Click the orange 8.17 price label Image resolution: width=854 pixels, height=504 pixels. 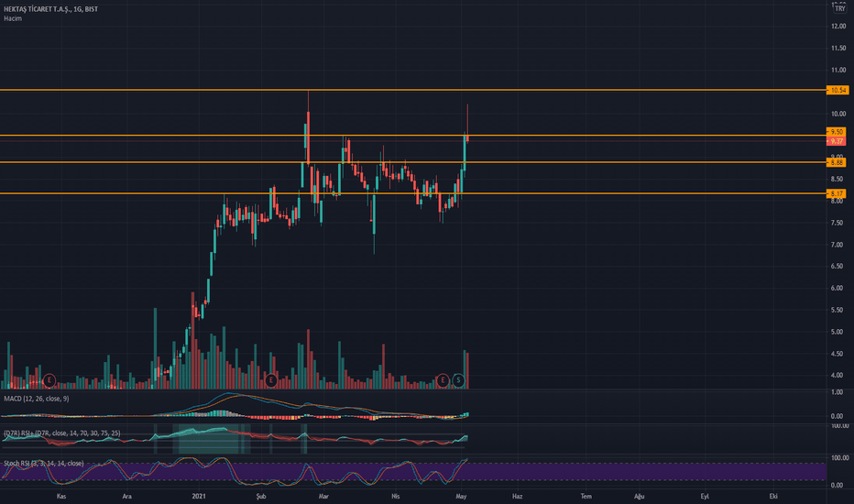tap(837, 193)
